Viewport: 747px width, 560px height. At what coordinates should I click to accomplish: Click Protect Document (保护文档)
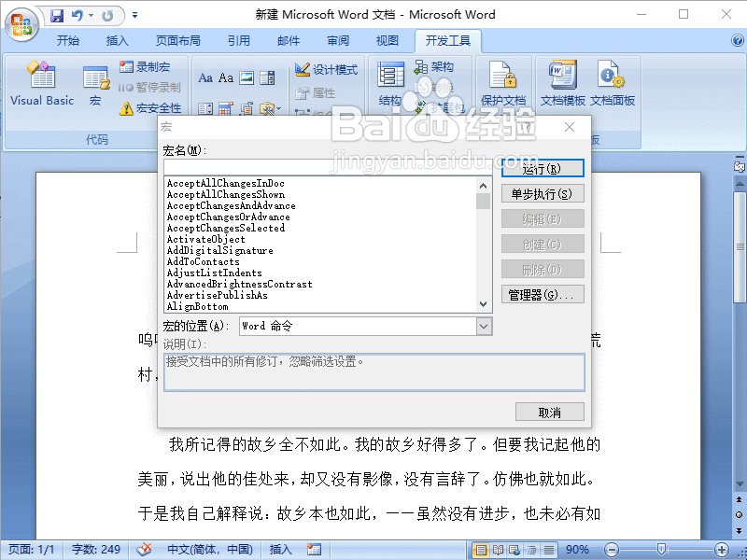pyautogui.click(x=503, y=83)
